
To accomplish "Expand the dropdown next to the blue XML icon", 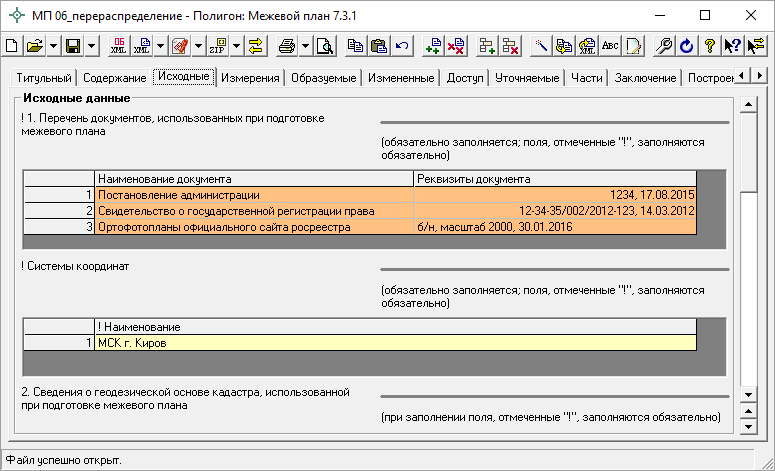I will pyautogui.click(x=161, y=46).
